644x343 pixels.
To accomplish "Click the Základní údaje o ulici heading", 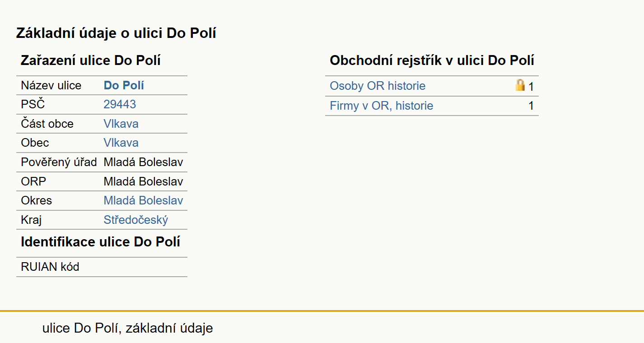I will (116, 33).
